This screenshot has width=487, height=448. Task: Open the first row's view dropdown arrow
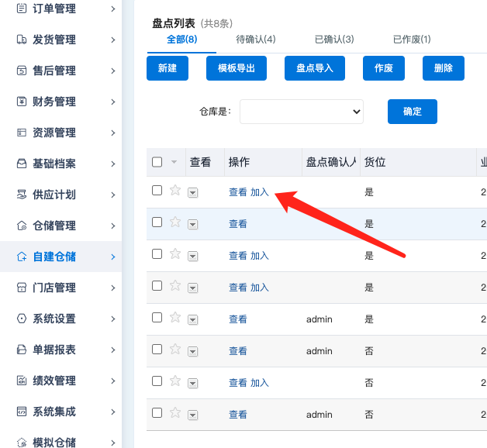pyautogui.click(x=192, y=193)
